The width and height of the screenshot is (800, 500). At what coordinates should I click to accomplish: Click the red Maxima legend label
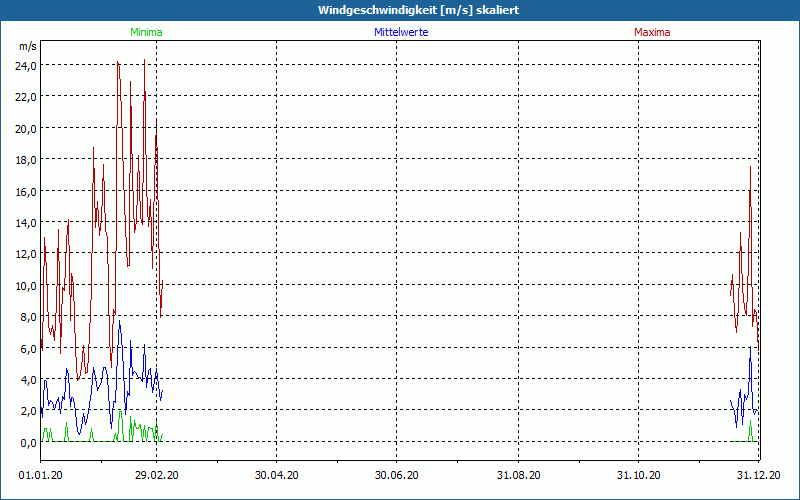pos(652,32)
